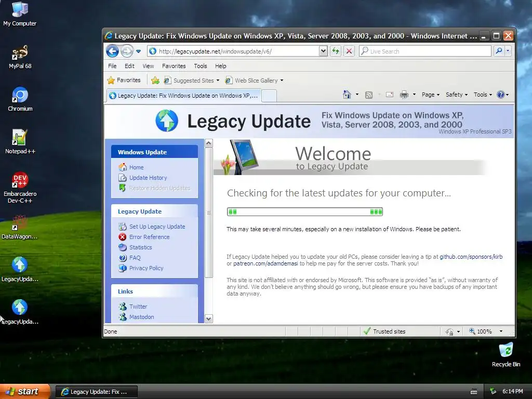Open a new blank tab
The image size is (532, 399).
[270, 96]
